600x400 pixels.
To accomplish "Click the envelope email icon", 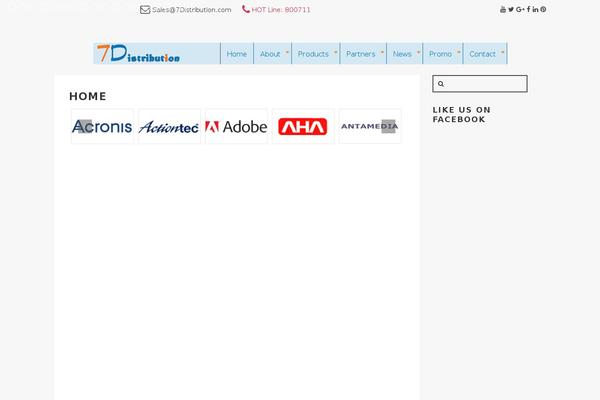I will 145,10.
